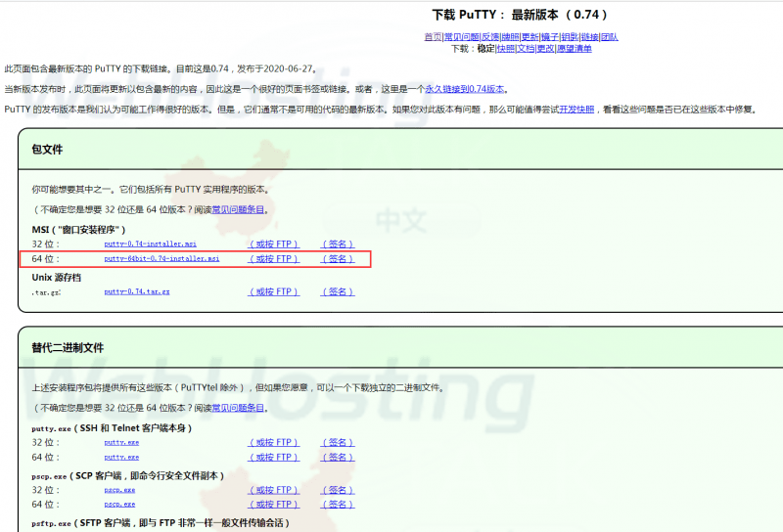Open the 链接 links page
This screenshot has width=783, height=532.
pyautogui.click(x=589, y=37)
